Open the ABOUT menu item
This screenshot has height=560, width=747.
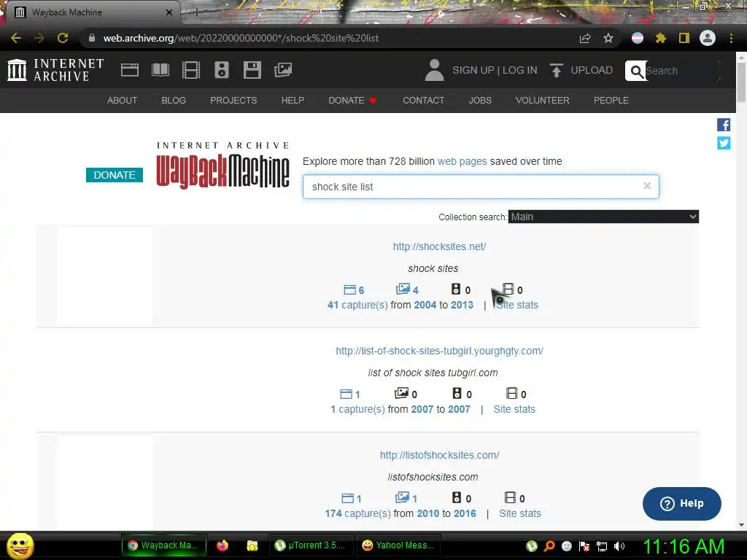[x=122, y=101]
